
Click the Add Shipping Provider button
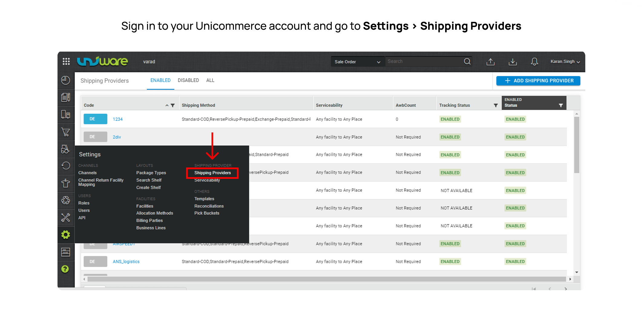click(x=538, y=81)
